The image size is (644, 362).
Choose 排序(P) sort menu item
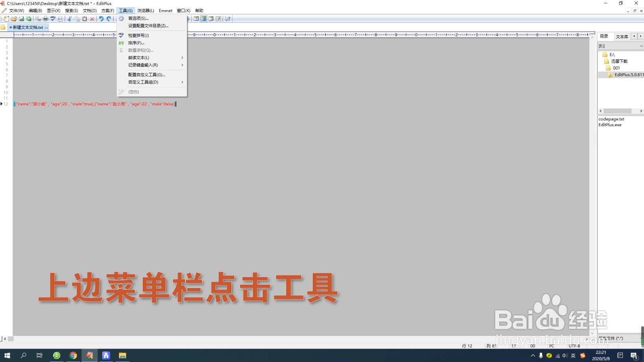pyautogui.click(x=151, y=43)
